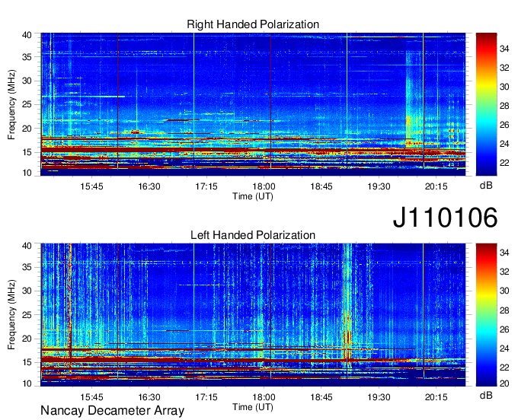The width and height of the screenshot is (518, 420).
Task: Click the 19:30 time tick on the upper plot
Action: [379, 186]
